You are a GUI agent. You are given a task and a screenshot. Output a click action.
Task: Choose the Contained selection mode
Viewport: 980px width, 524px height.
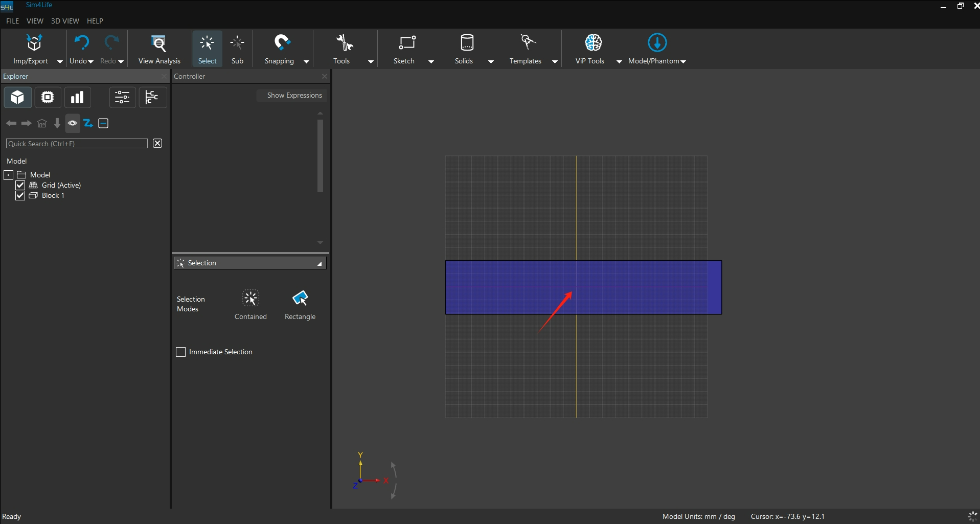[250, 299]
